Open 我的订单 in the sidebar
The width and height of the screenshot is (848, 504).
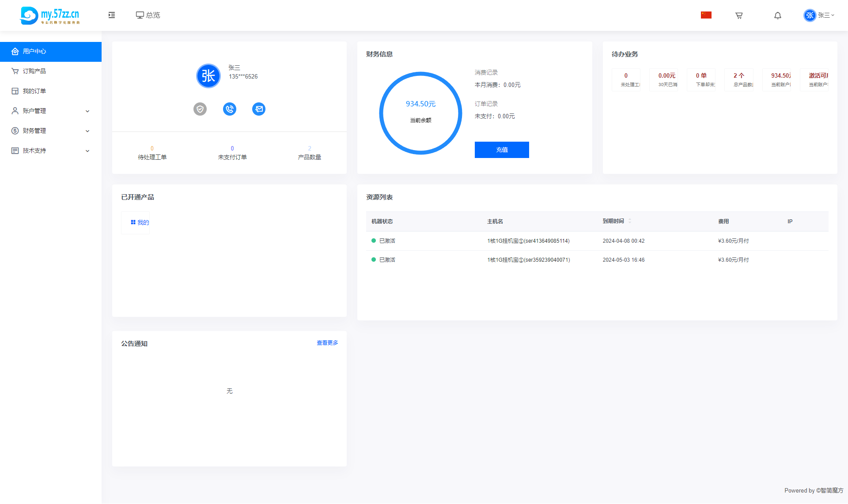[x=51, y=91]
